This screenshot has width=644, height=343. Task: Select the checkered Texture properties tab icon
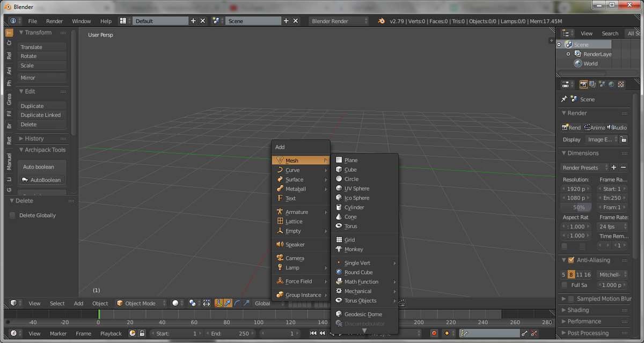(621, 84)
